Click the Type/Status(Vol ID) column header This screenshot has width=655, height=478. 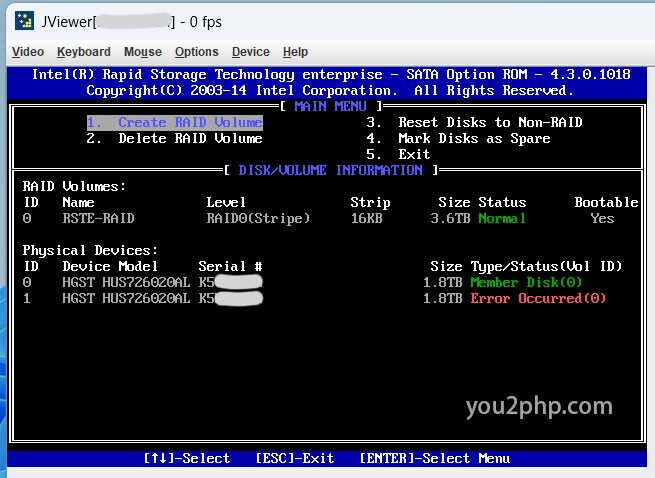546,266
